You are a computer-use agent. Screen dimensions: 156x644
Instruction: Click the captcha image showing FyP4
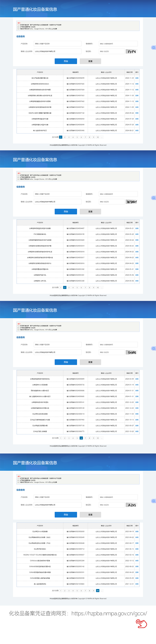[x=131, y=52]
